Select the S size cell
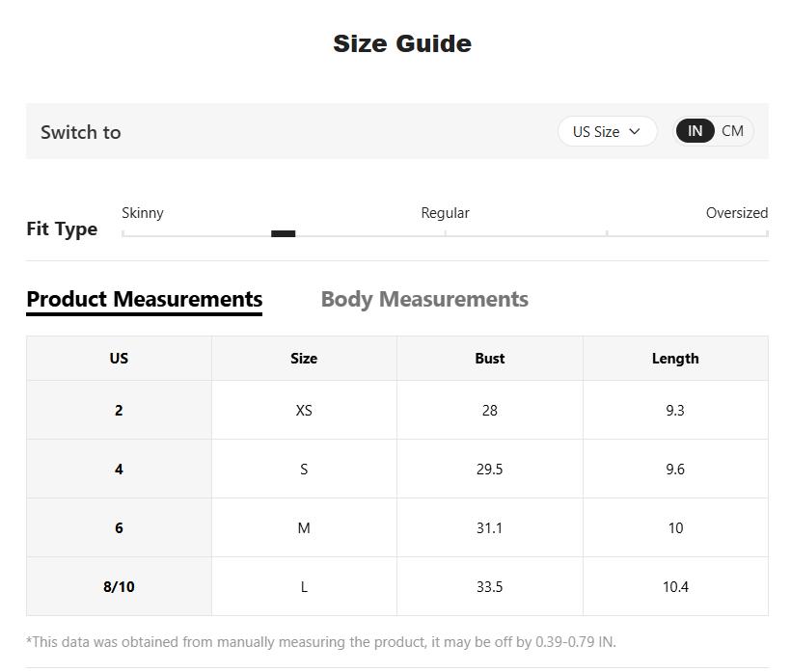Screen dimensions: 791x672 click(x=304, y=469)
